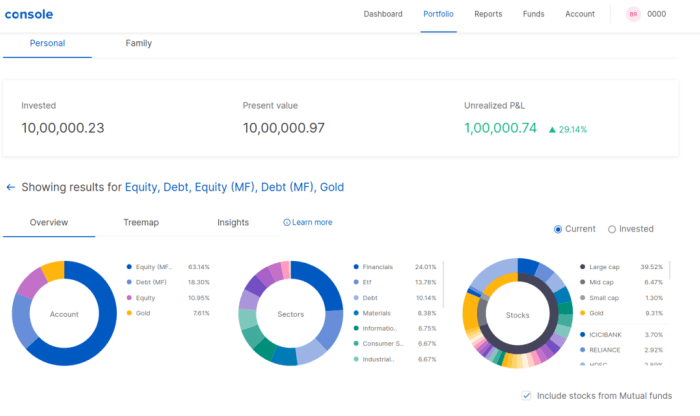Click the Sectors donut chart center
This screenshot has width=700, height=416.
click(291, 314)
